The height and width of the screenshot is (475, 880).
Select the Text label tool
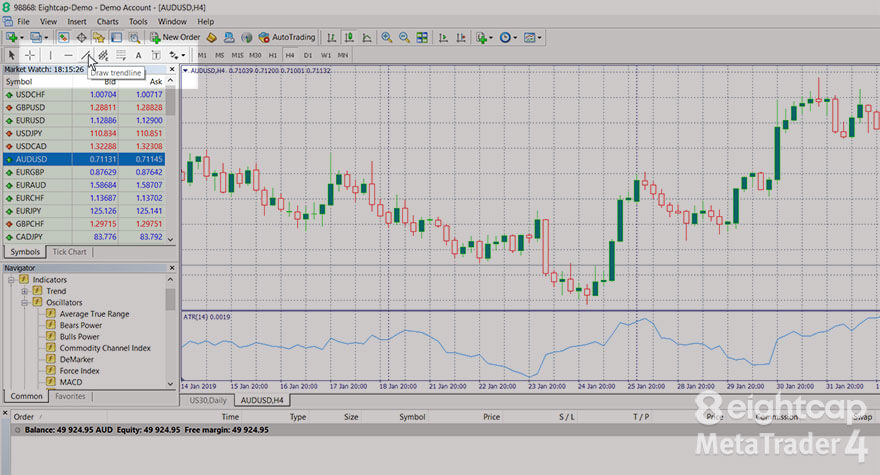tap(156, 55)
